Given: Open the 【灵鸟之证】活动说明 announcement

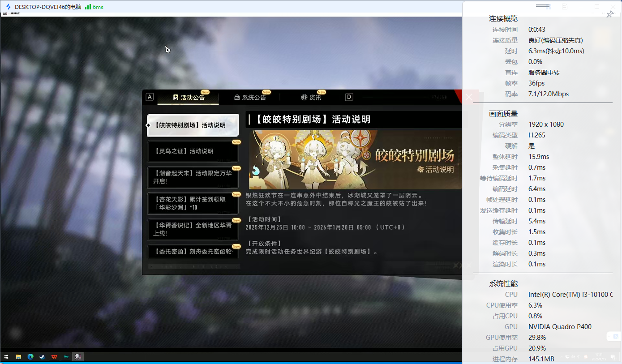Looking at the screenshot, I should pos(193,151).
